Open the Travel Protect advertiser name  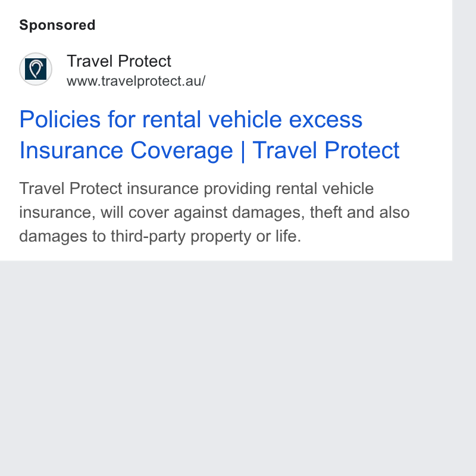[x=118, y=61]
